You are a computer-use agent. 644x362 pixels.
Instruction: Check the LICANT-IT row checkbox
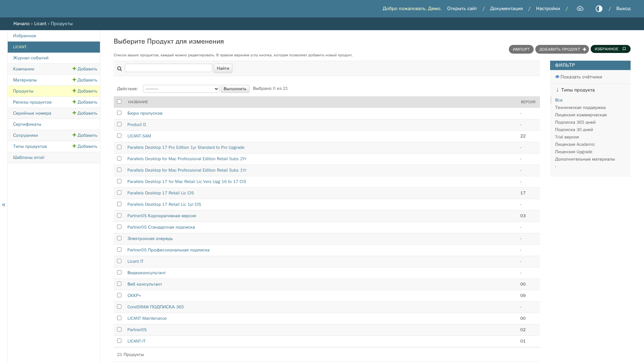pyautogui.click(x=119, y=341)
